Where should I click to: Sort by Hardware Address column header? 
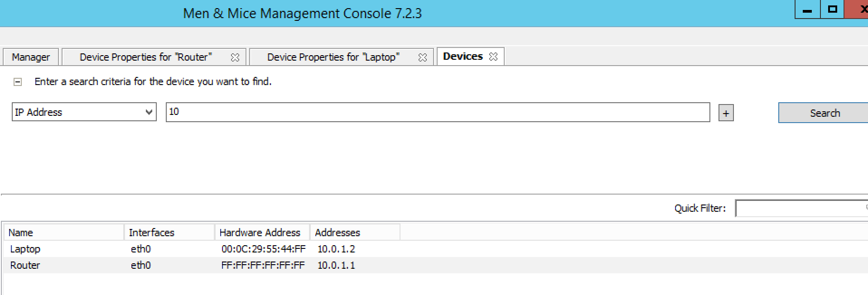(261, 233)
